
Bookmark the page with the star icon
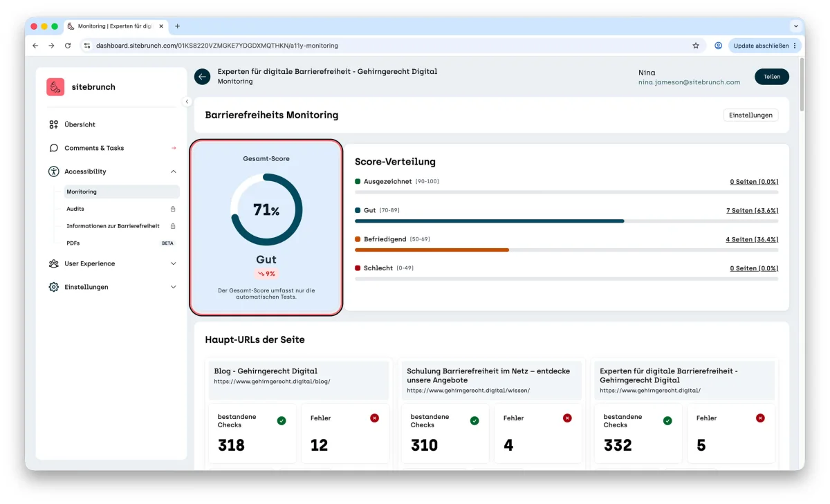[x=696, y=46]
